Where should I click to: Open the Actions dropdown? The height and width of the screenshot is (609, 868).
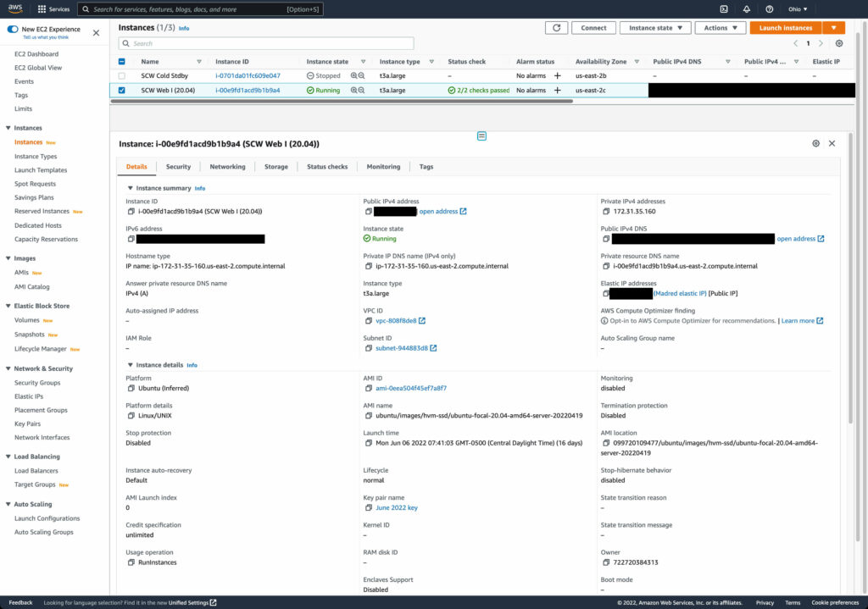[x=721, y=28]
